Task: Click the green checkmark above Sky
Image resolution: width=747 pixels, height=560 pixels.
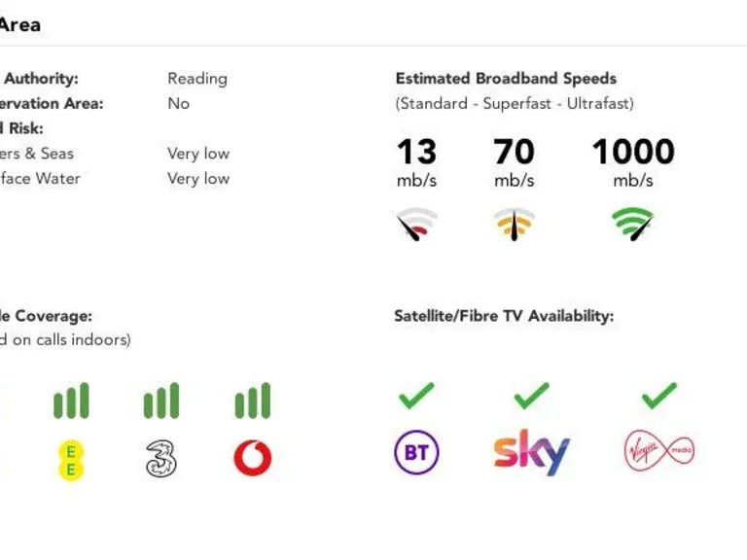Action: pyautogui.click(x=531, y=396)
